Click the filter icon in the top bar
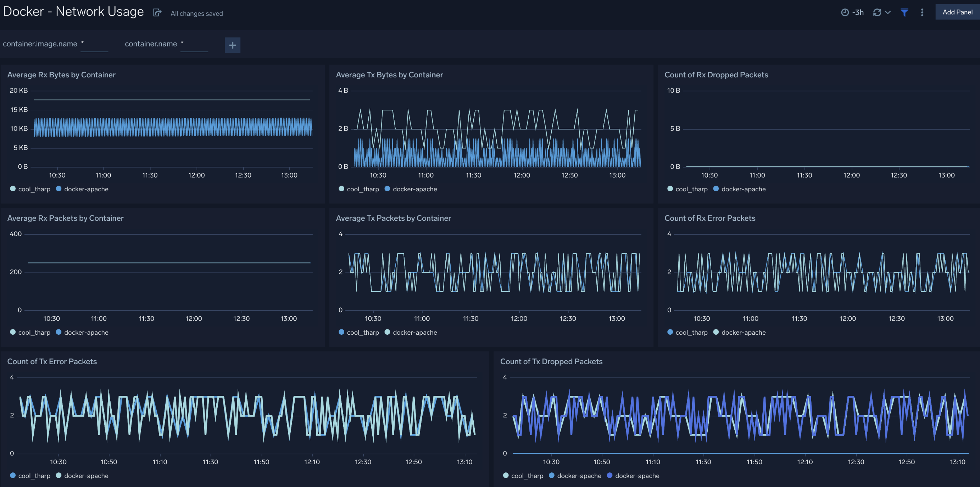The height and width of the screenshot is (487, 980). click(904, 12)
